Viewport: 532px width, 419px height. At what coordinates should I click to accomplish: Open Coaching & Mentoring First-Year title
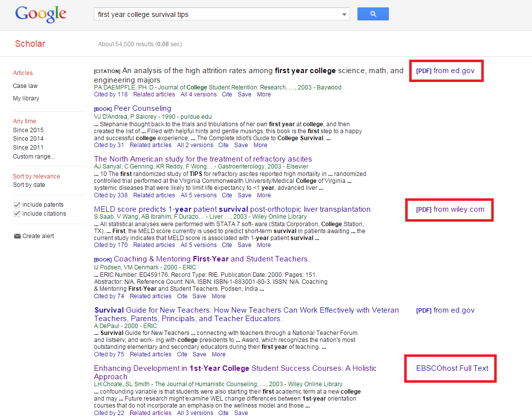click(212, 259)
